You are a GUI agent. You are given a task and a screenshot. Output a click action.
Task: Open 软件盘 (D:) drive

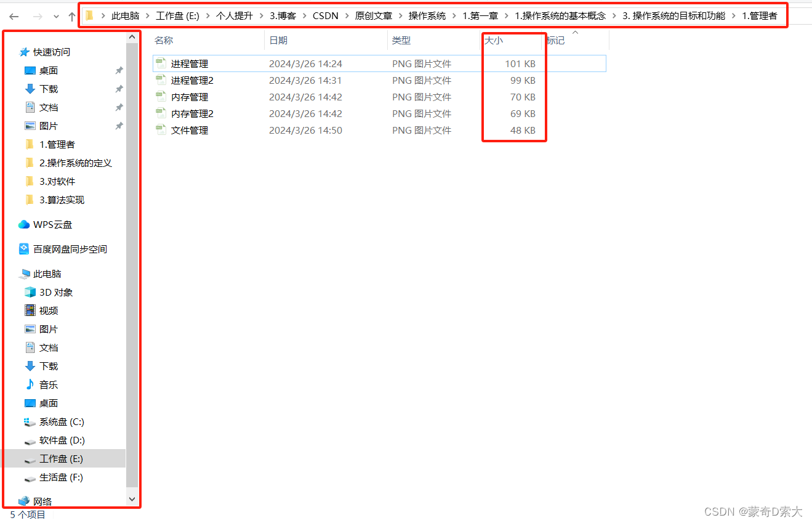pos(62,440)
